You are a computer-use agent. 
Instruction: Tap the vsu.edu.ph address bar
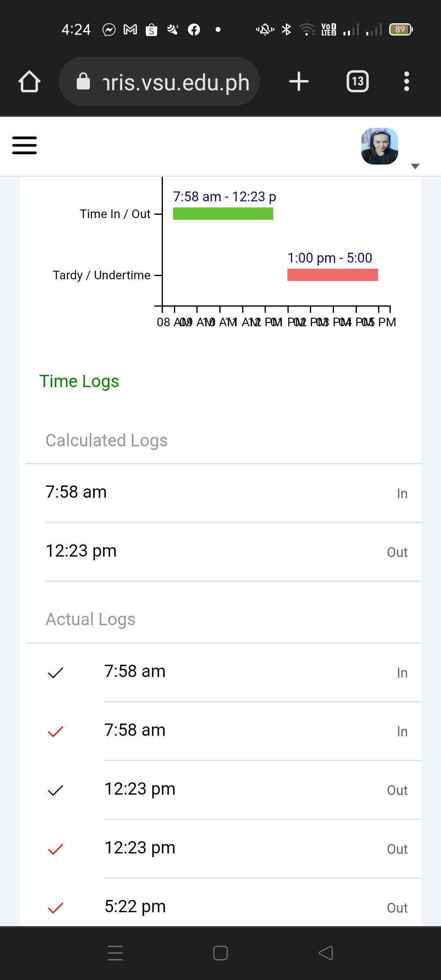pos(176,82)
